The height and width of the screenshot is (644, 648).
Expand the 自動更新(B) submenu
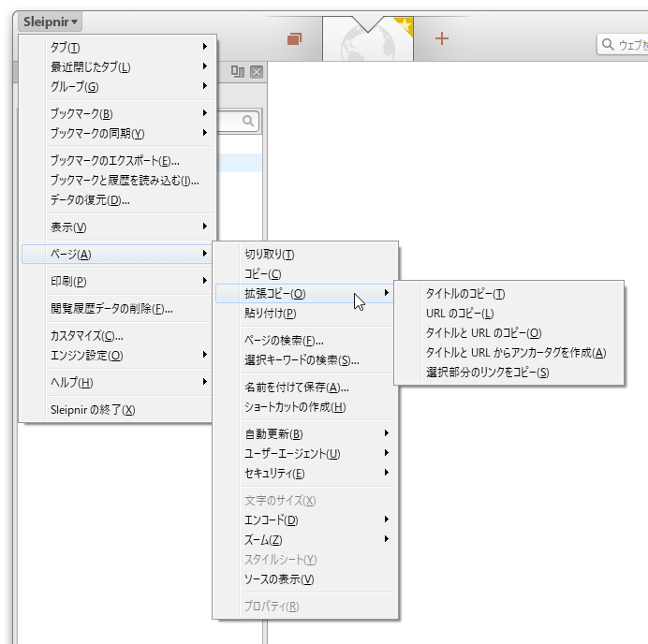pos(305,433)
